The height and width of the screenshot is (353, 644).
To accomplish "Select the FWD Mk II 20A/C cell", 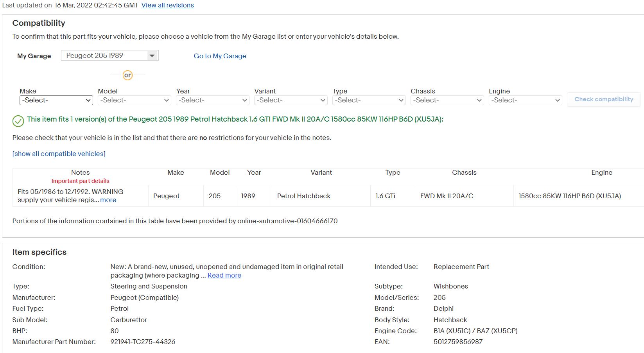I will coord(465,196).
